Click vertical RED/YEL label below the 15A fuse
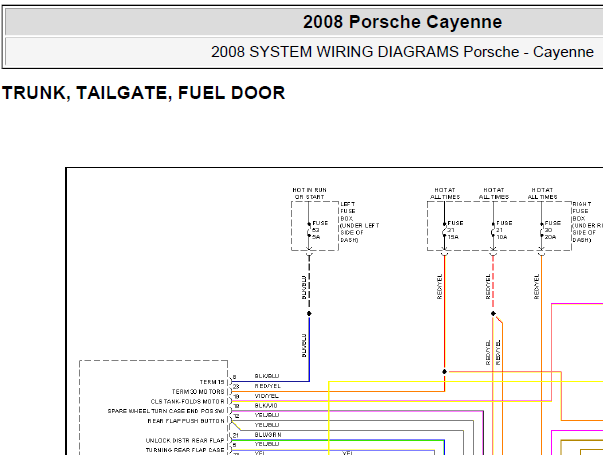Viewport: 603px width, 455px height. tap(439, 287)
